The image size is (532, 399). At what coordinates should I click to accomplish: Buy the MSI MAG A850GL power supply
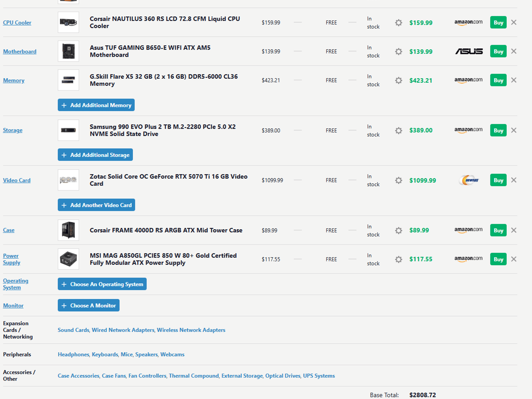click(498, 259)
